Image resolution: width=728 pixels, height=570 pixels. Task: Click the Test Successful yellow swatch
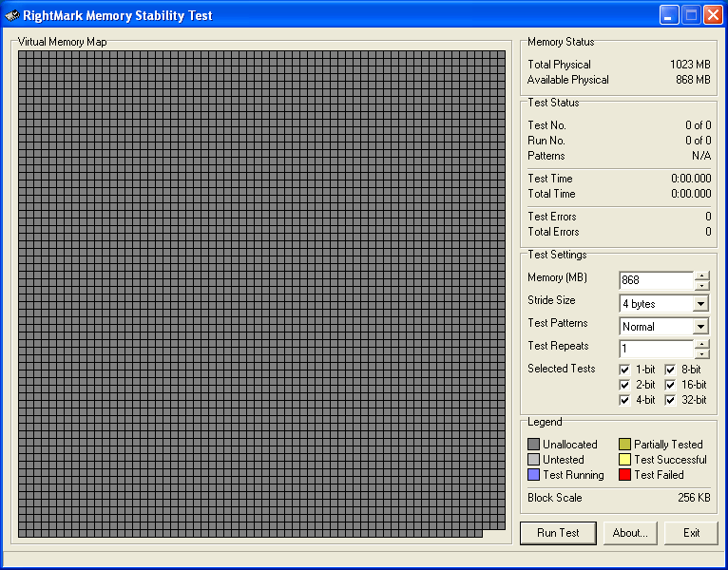click(x=624, y=460)
